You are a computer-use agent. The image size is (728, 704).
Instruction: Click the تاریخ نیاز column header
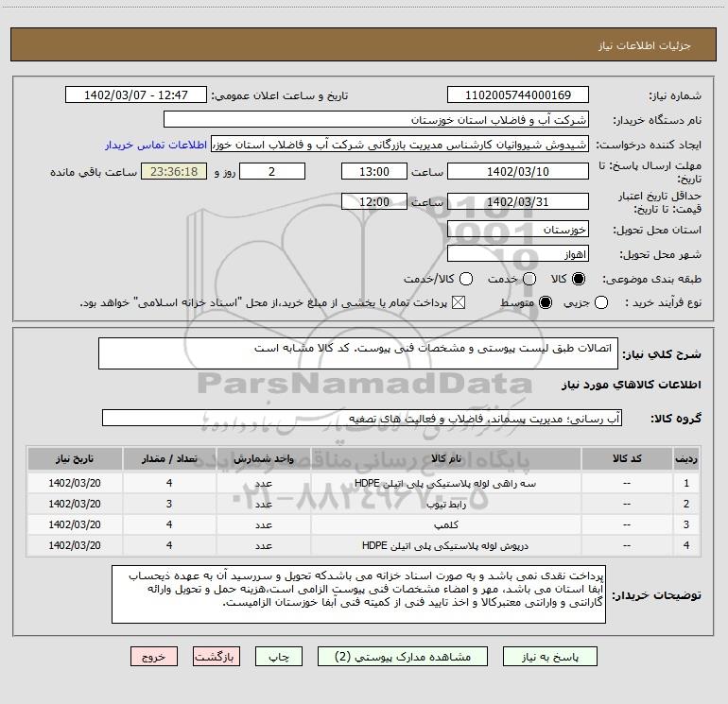75,458
